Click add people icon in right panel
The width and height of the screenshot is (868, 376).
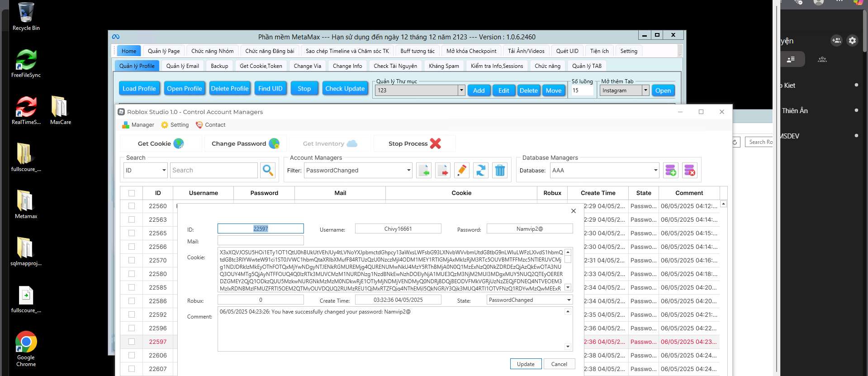click(x=836, y=40)
